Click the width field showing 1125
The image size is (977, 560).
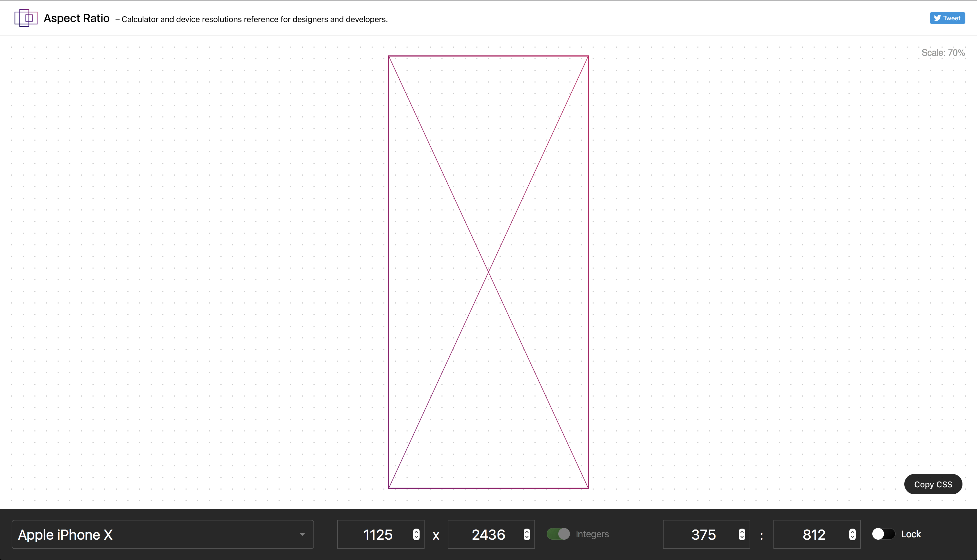(x=380, y=535)
